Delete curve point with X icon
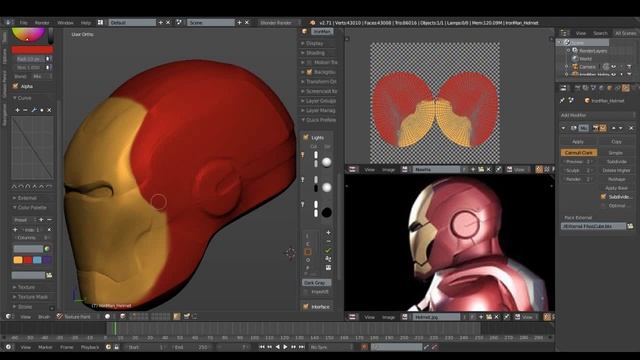640x360 pixels. click(x=49, y=110)
